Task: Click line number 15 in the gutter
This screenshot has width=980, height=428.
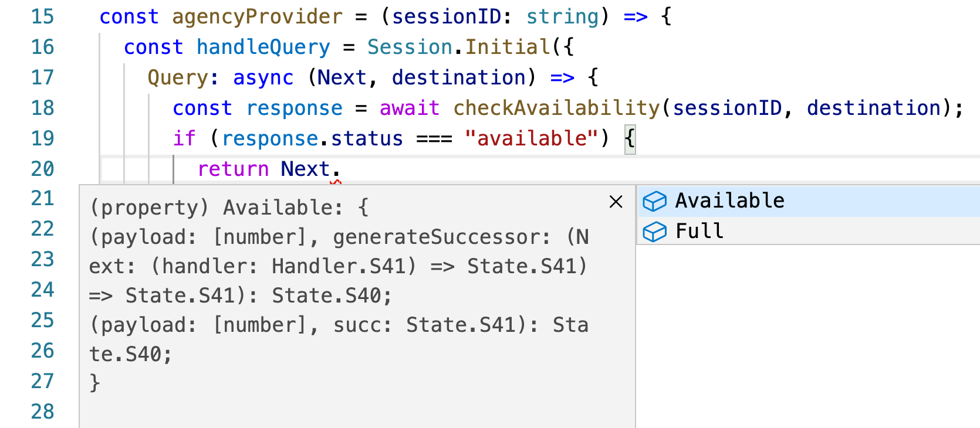Action: coord(42,16)
